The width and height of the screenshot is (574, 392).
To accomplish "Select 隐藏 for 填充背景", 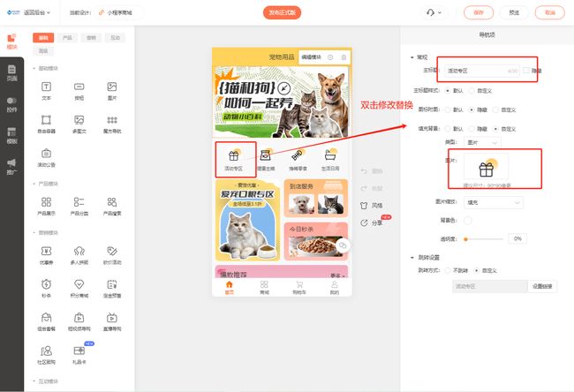I will coord(472,129).
